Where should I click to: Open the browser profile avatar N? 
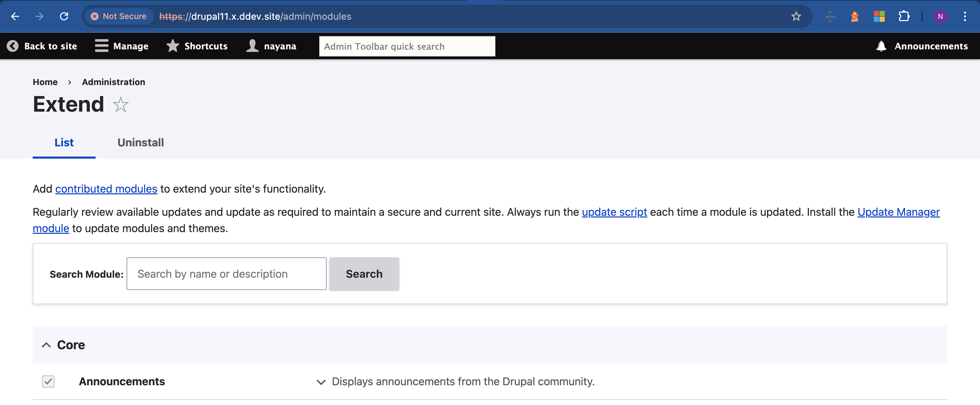pyautogui.click(x=941, y=16)
